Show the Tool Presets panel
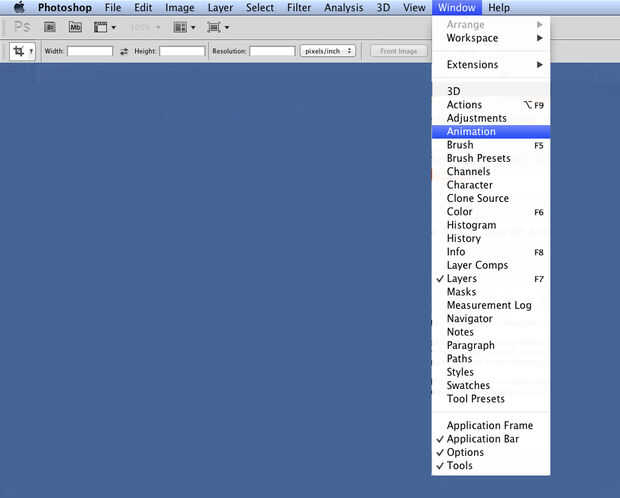Screen dimensions: 620x498 [x=491, y=399]
